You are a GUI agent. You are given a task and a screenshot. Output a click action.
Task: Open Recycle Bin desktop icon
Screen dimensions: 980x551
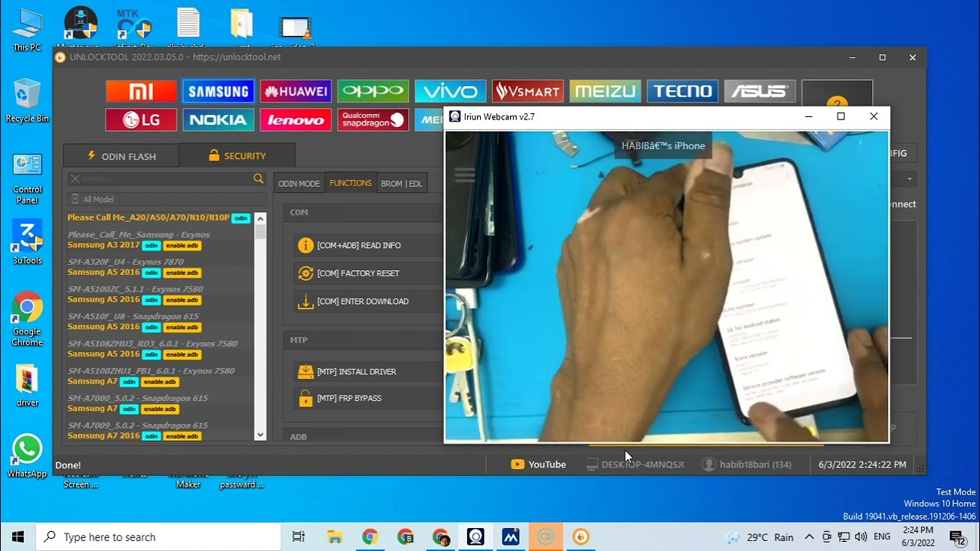pyautogui.click(x=27, y=101)
